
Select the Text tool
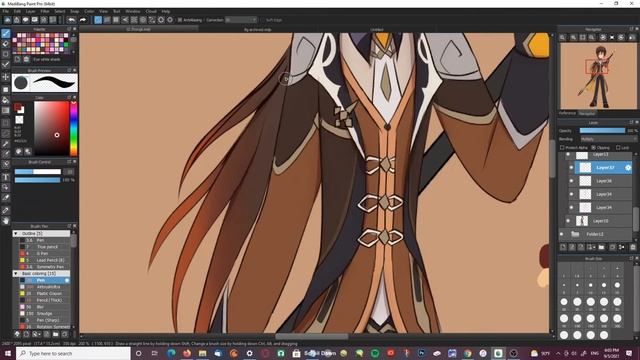[6, 177]
